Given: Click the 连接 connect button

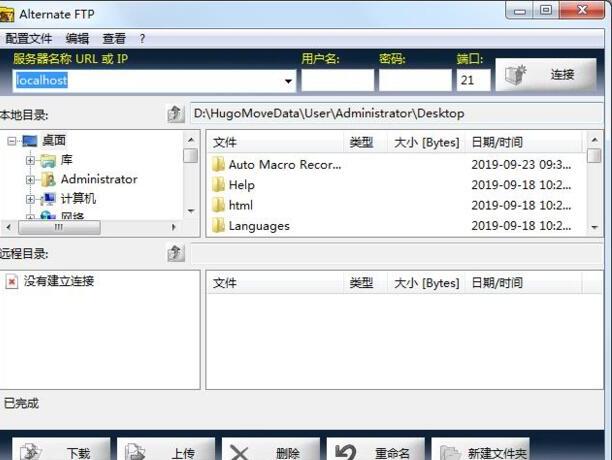Looking at the screenshot, I should [x=546, y=75].
